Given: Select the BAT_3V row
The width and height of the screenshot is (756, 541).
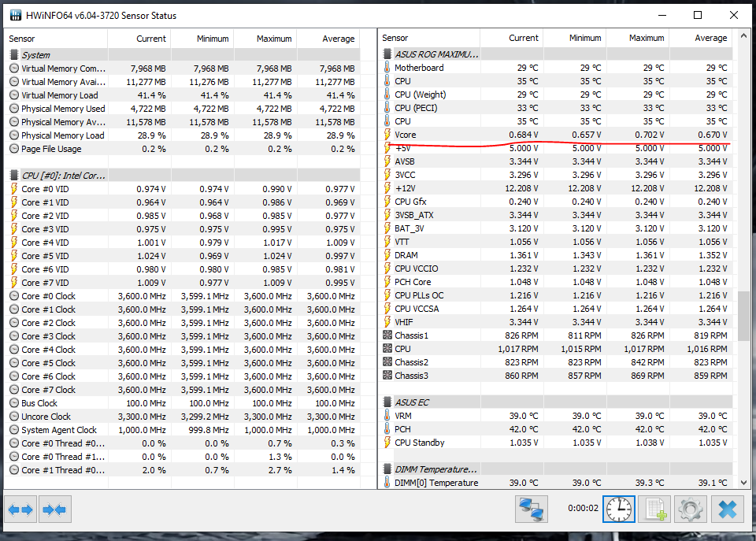Looking at the screenshot, I should [x=555, y=228].
